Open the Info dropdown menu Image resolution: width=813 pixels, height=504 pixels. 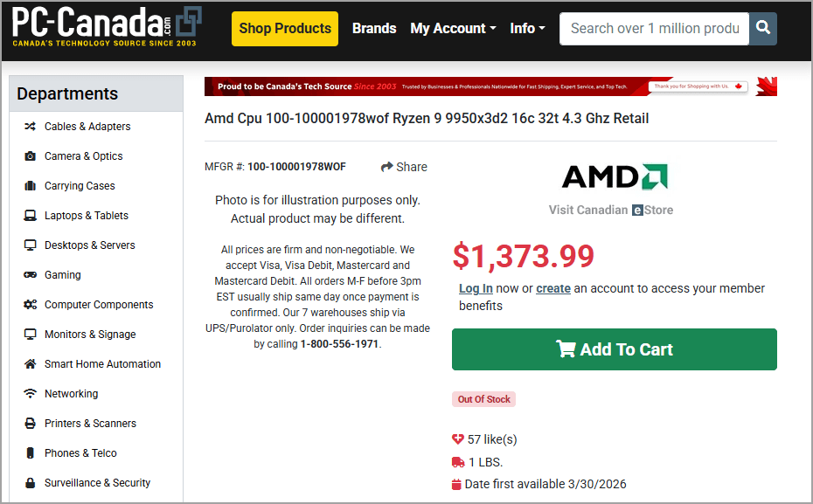[527, 28]
